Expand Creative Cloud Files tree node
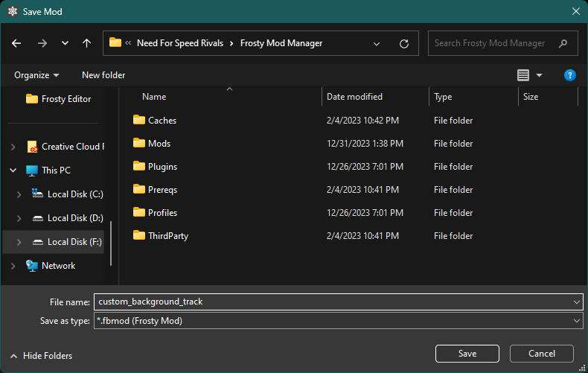 coord(13,147)
